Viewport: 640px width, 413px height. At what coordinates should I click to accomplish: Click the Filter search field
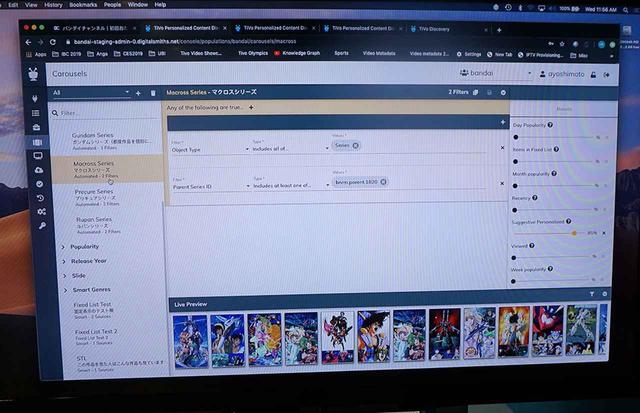click(x=107, y=113)
